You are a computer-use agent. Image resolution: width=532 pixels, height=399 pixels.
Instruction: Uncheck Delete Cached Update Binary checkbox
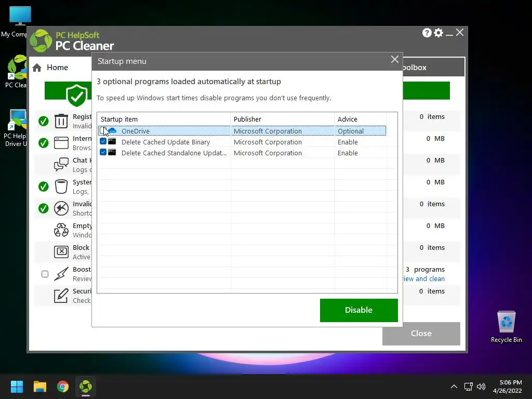[103, 141]
